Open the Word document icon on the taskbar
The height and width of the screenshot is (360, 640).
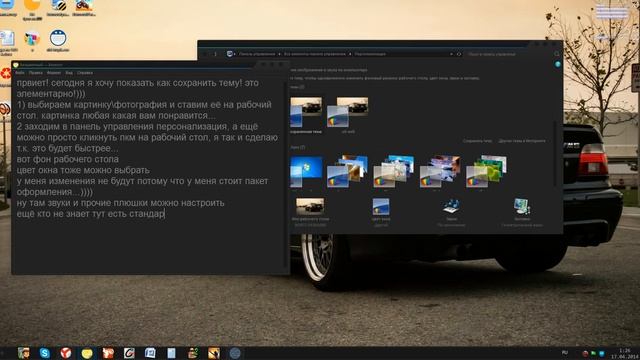click(x=150, y=353)
